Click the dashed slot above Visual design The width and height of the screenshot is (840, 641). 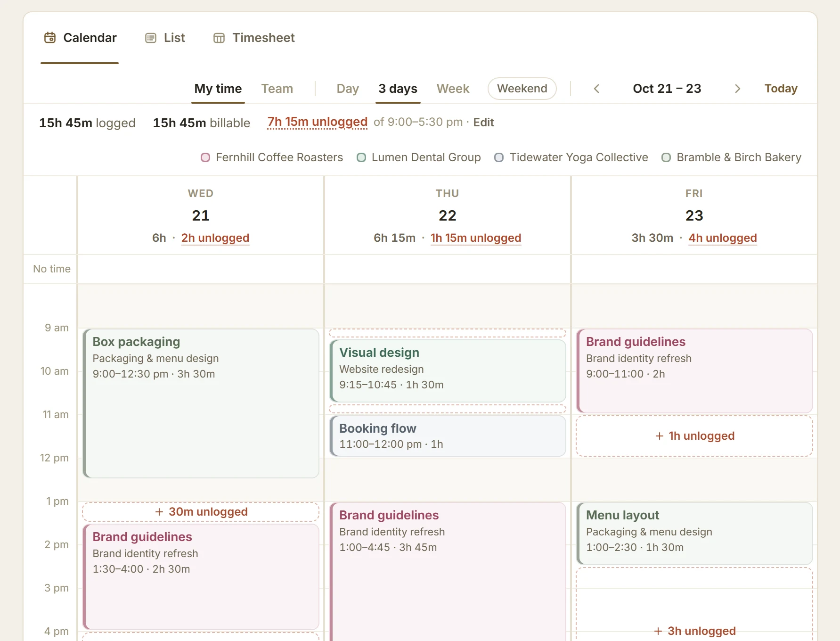448,333
